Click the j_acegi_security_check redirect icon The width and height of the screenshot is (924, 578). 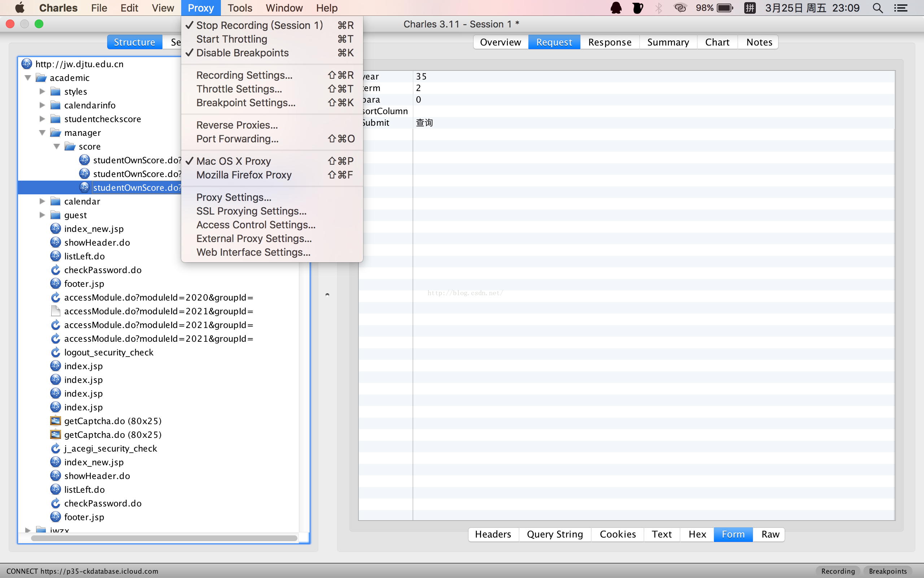click(56, 448)
